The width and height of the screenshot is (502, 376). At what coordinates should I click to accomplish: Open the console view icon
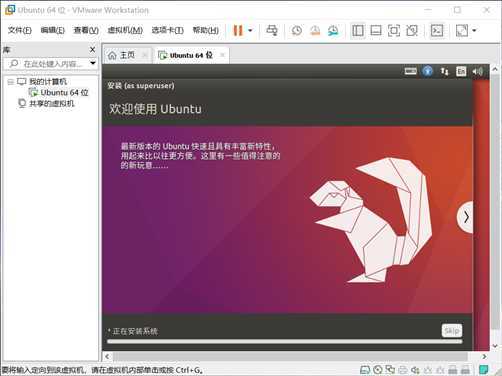pyautogui.click(x=437, y=31)
